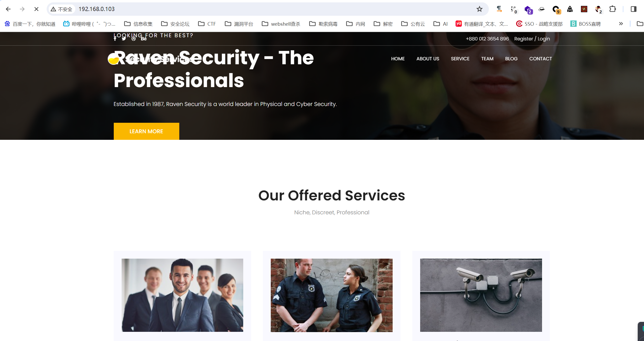644x341 pixels.
Task: Go to the CONTACT navigation item
Action: [x=540, y=59]
